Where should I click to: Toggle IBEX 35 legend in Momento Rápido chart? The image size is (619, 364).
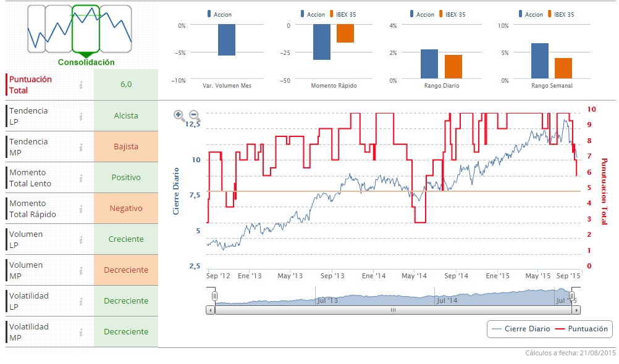coord(343,14)
